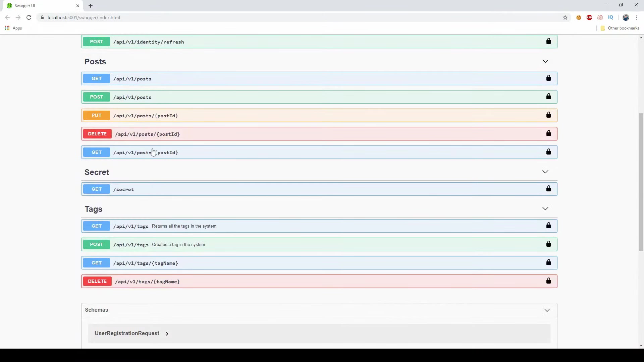Click the authorization lock on GET /api/v1/posts
The image size is (644, 362).
[549, 78]
